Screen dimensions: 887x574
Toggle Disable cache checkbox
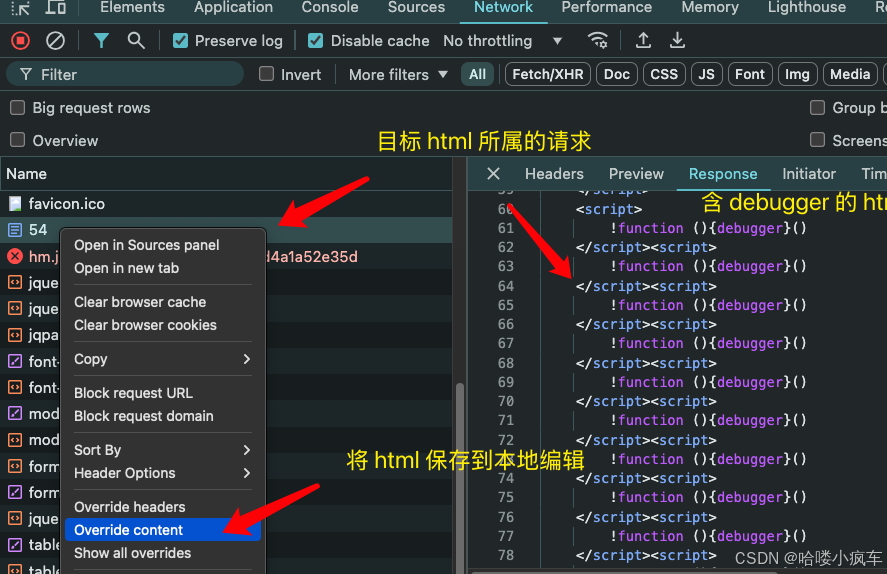tap(316, 41)
